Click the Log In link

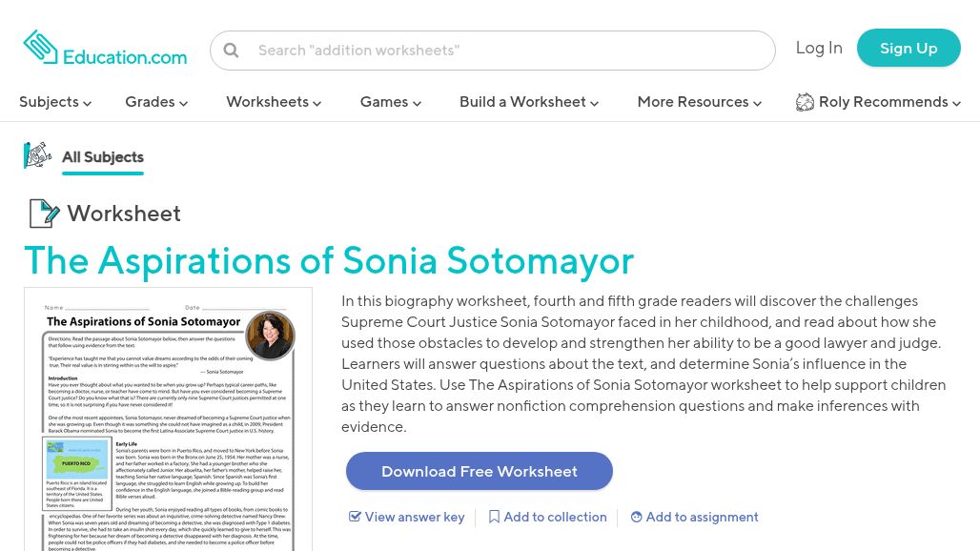[819, 48]
